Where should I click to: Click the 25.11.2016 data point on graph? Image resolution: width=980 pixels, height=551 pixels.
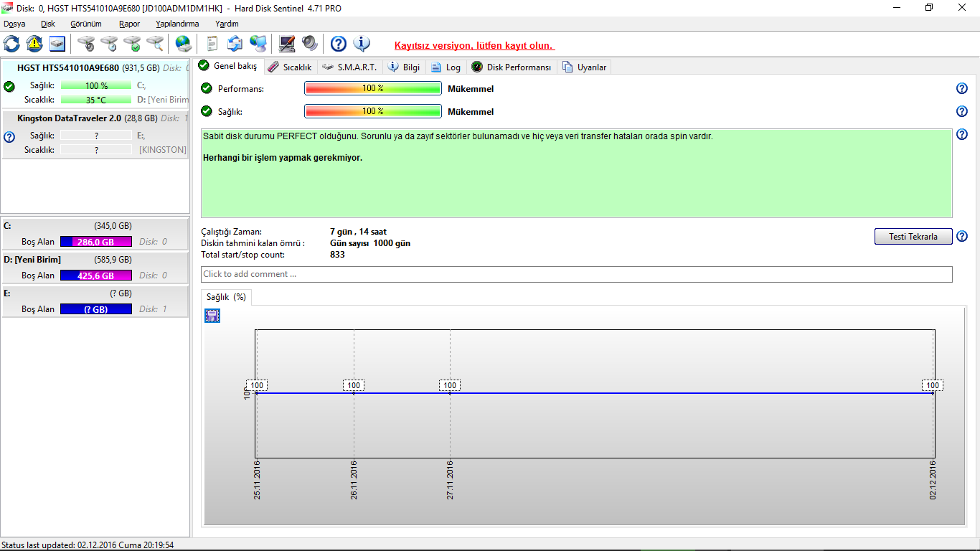(x=257, y=392)
